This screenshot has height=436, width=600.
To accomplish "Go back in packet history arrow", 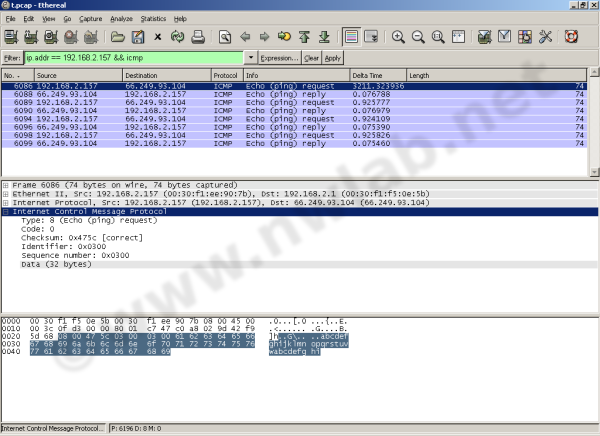I will point(245,37).
